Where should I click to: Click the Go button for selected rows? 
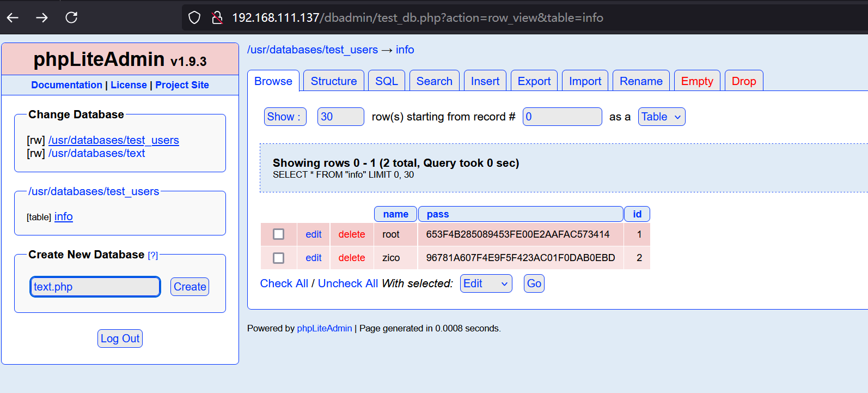coord(534,283)
